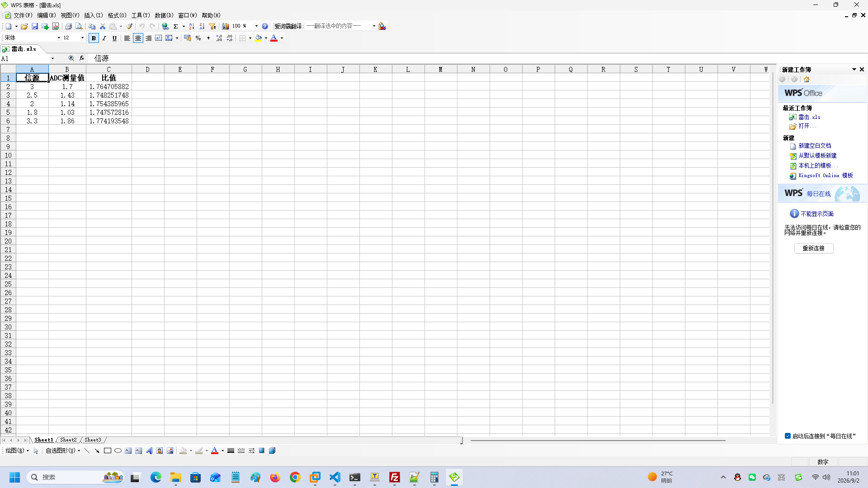Screen dimensions: 868x488
Task: Expand the zoom percentage dropdown
Action: pos(256,26)
